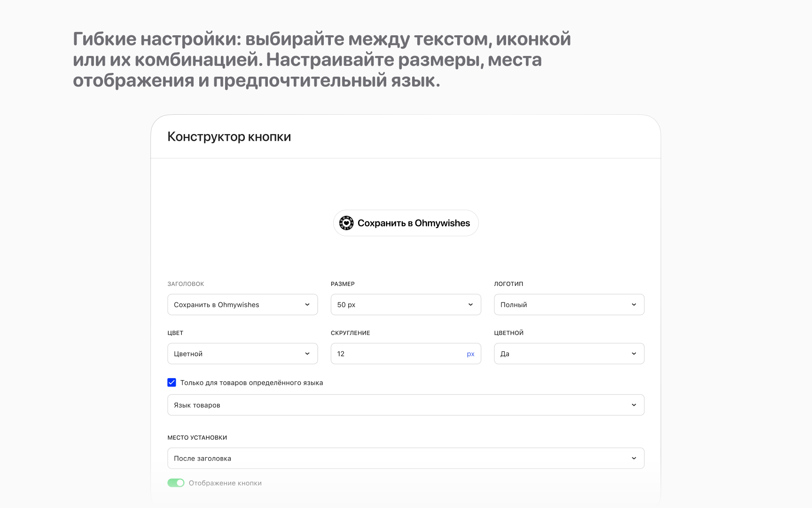Viewport: 812px width, 508px height.
Task: Uncheck Только для товаров определённого языка
Action: [x=171, y=382]
